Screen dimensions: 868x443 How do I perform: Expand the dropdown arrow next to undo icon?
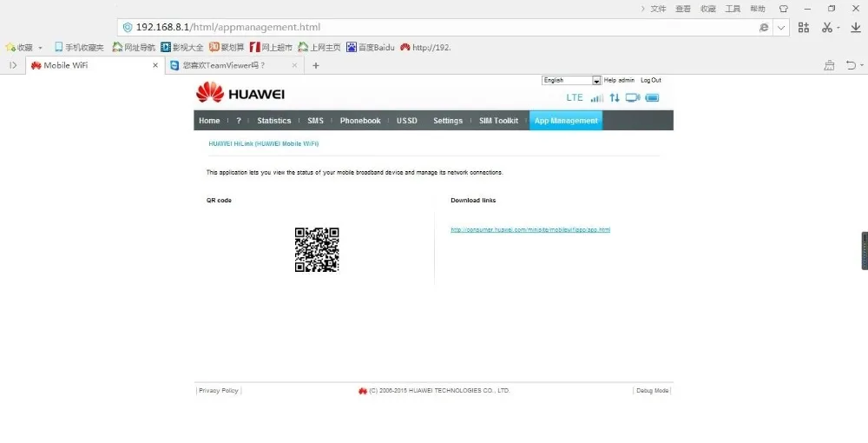tap(862, 66)
